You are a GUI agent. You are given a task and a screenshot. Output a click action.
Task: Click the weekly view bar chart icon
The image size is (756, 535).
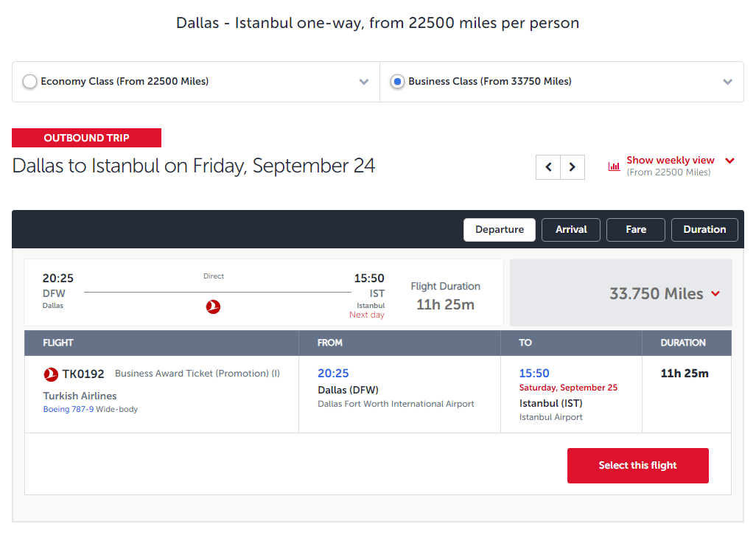click(x=614, y=167)
